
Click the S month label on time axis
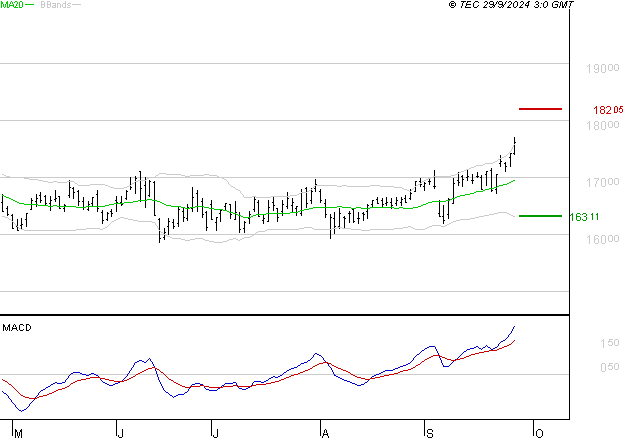(430, 434)
